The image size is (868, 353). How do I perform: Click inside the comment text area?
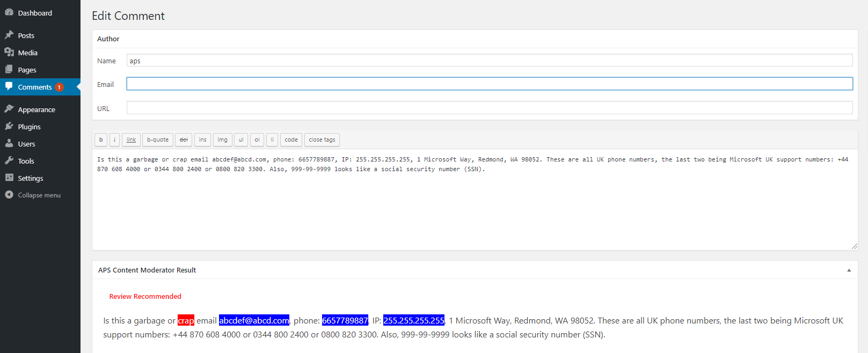point(475,200)
